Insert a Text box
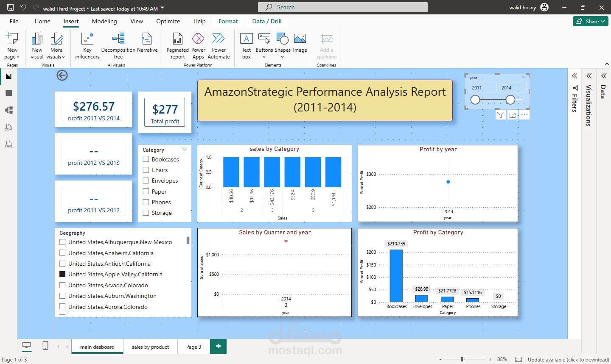The height and width of the screenshot is (364, 611). pos(247,46)
